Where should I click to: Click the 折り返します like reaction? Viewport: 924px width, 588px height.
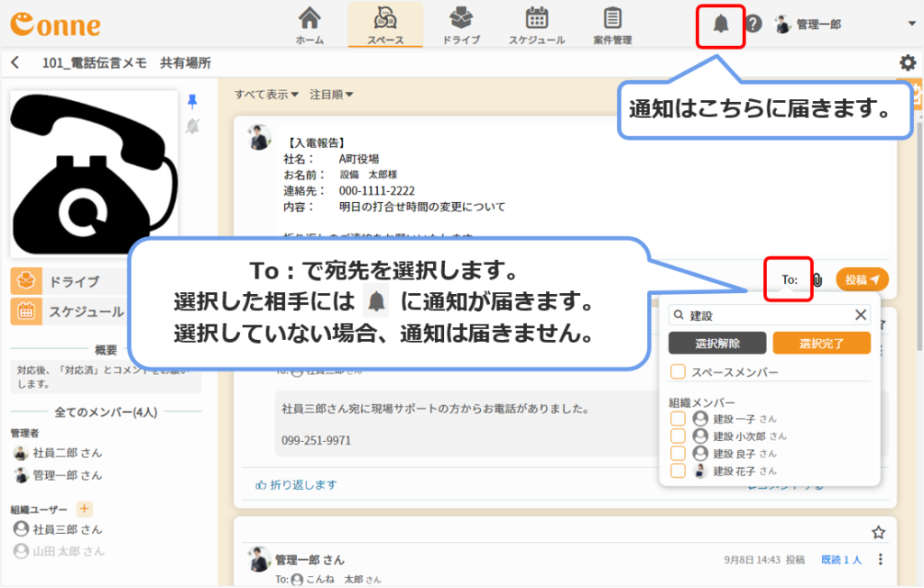[296, 484]
